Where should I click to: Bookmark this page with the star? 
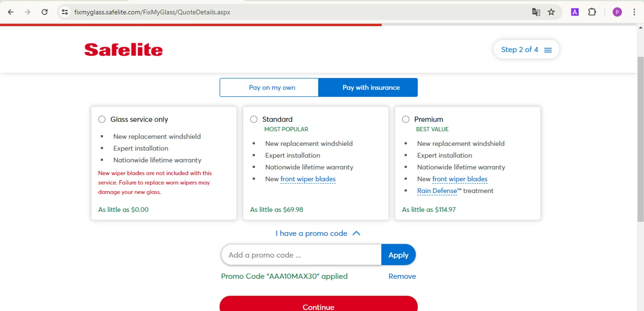pos(551,12)
